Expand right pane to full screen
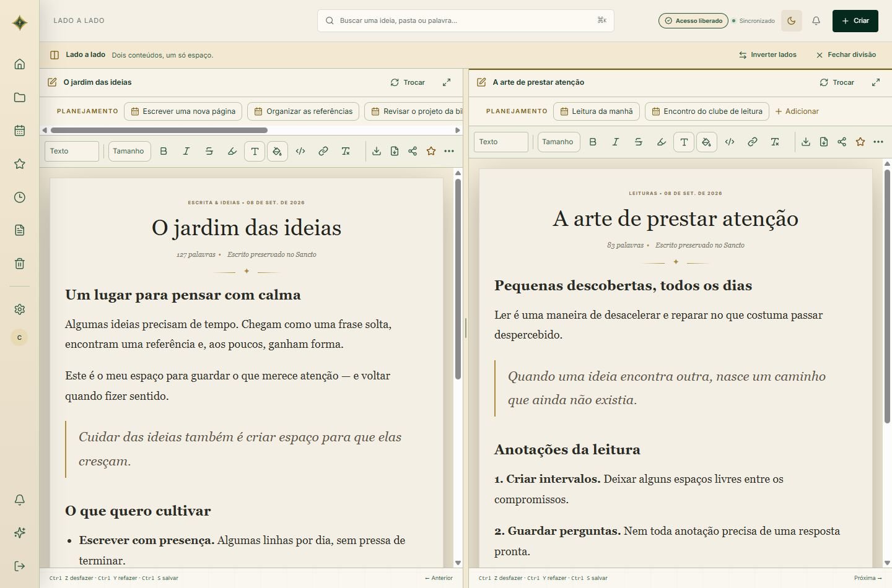Screen dimensions: 892x588 coord(876,82)
